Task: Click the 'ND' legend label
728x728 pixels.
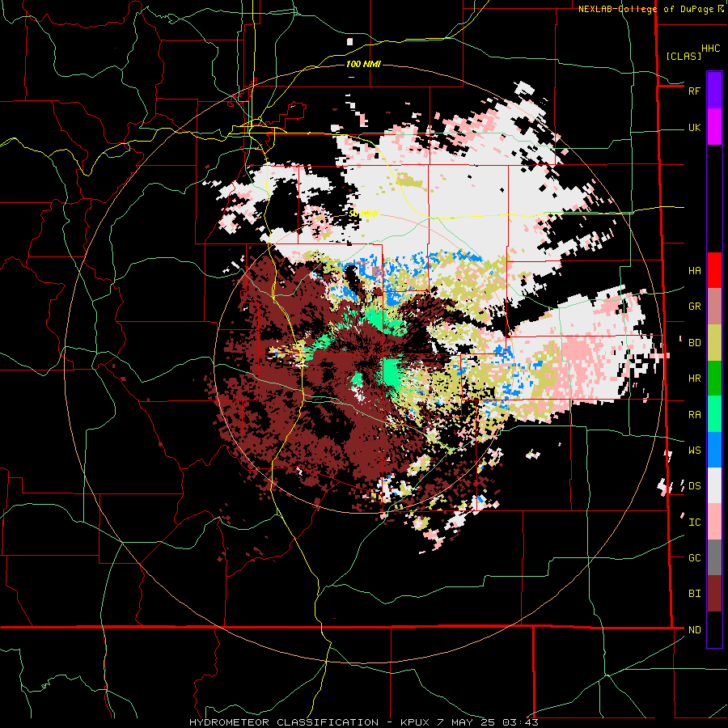Action: pos(694,630)
